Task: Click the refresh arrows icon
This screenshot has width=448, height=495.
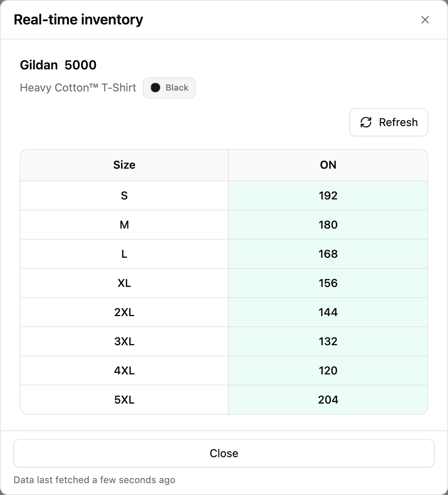Action: click(366, 122)
